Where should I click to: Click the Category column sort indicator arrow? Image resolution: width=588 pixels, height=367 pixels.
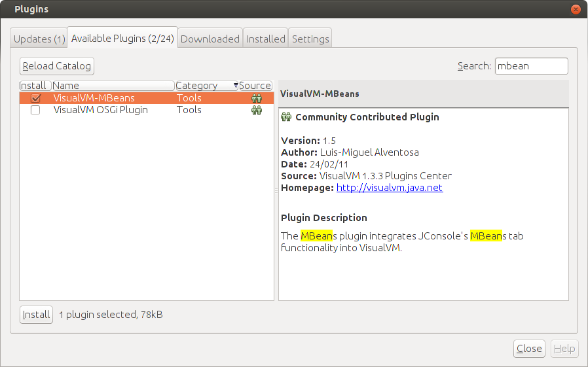pos(236,86)
